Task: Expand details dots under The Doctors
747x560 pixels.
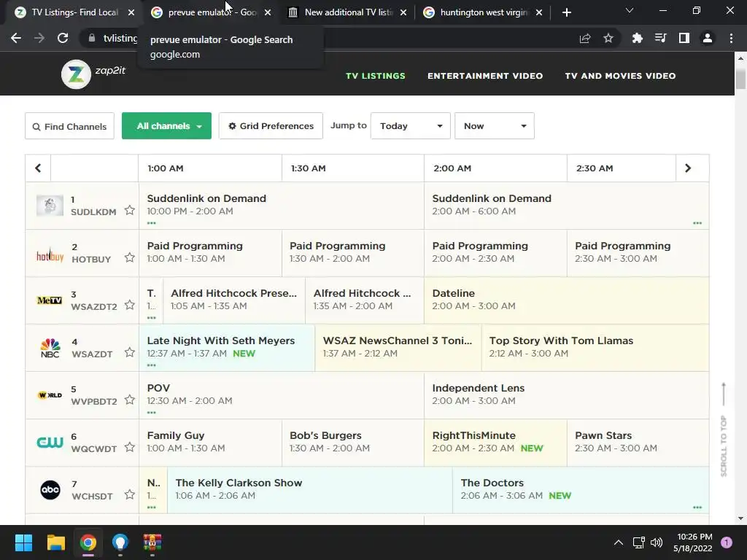Action: tap(697, 507)
